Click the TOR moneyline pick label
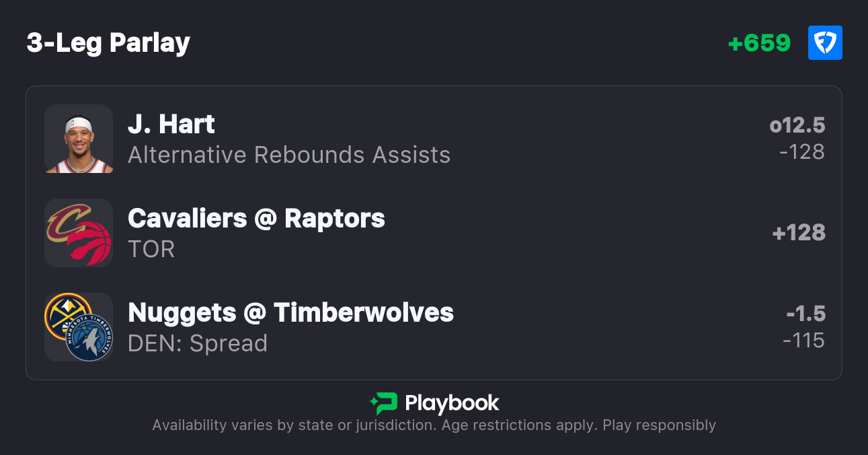The image size is (868, 455). point(151,249)
